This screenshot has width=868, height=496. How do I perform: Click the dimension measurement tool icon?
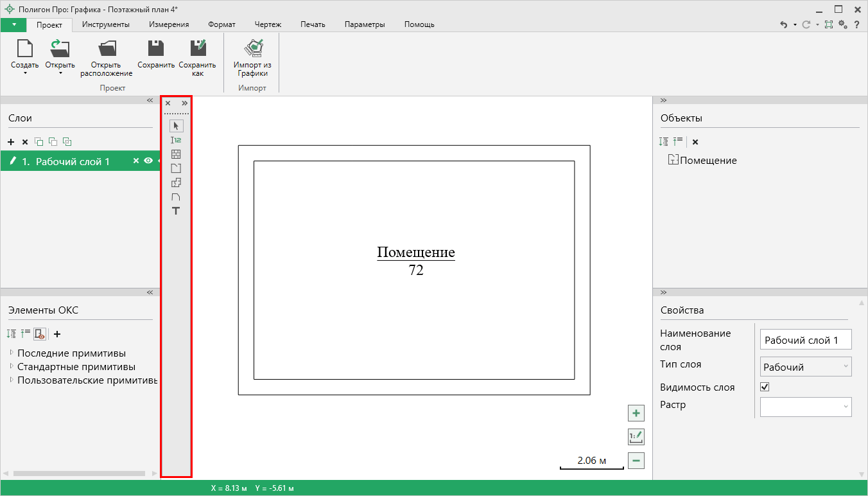pyautogui.click(x=176, y=140)
